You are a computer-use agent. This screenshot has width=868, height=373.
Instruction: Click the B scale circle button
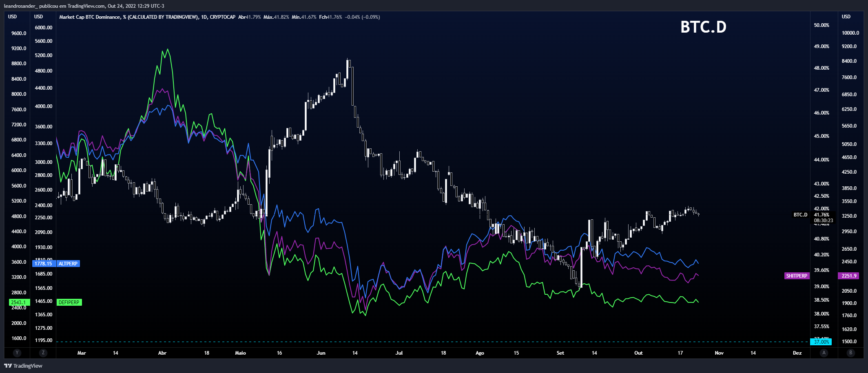point(850,353)
